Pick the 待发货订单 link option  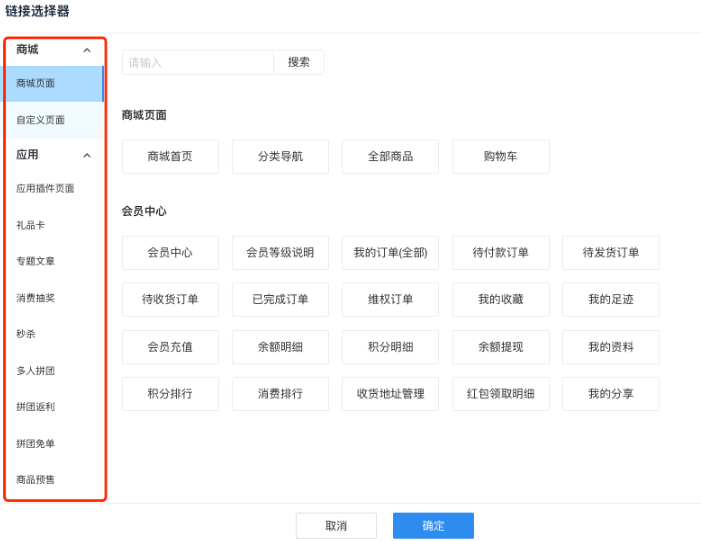tap(610, 253)
